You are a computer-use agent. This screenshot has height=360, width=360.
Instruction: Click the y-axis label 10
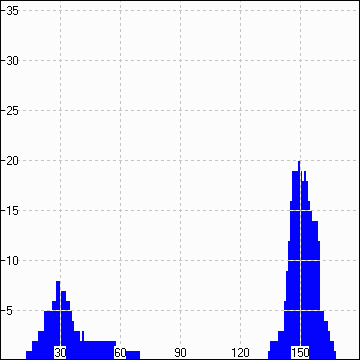tap(13, 261)
